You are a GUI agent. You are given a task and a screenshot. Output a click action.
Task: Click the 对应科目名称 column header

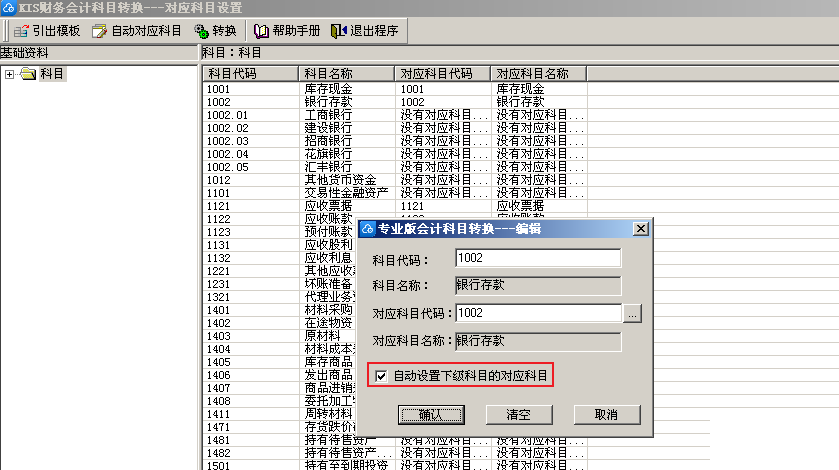coord(538,74)
